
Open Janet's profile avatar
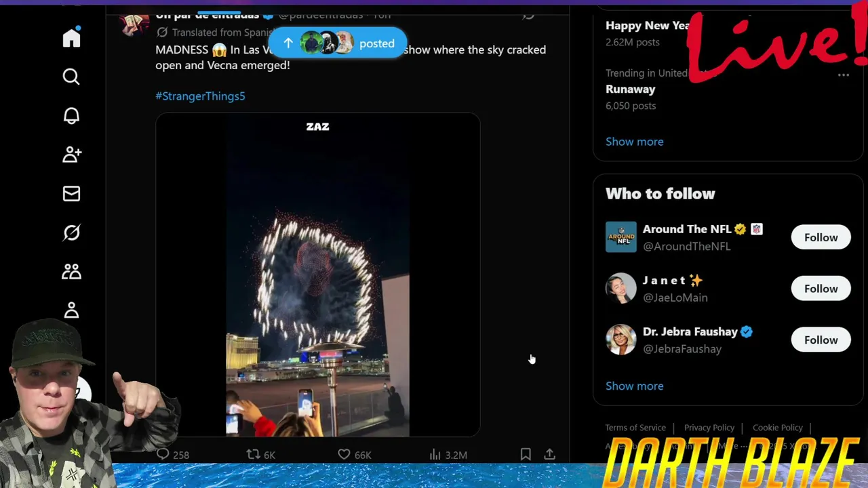point(621,289)
